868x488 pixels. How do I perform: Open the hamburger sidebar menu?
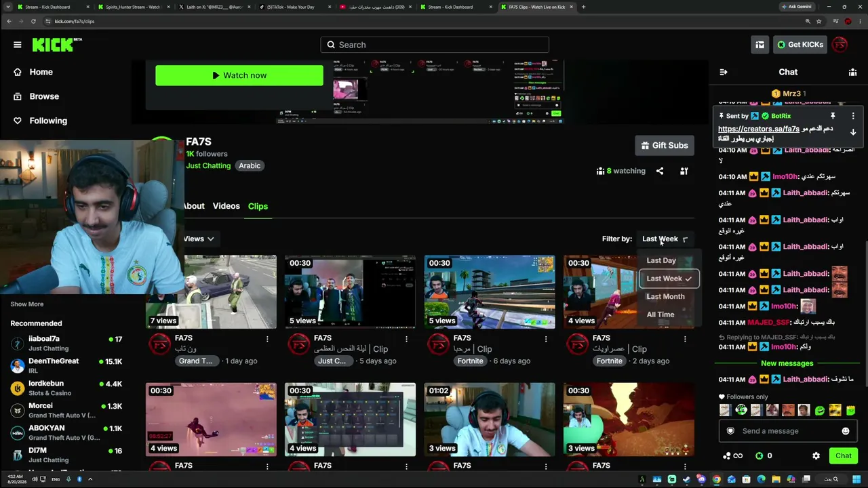[17, 45]
